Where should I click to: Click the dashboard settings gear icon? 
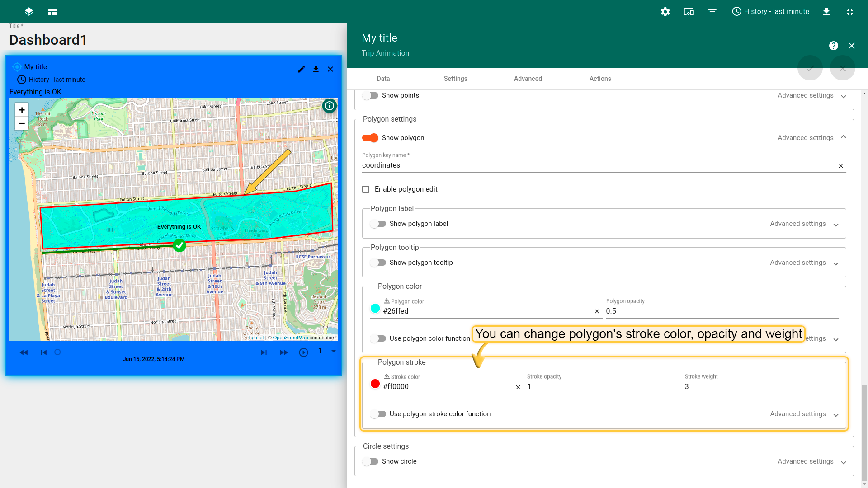click(x=665, y=12)
